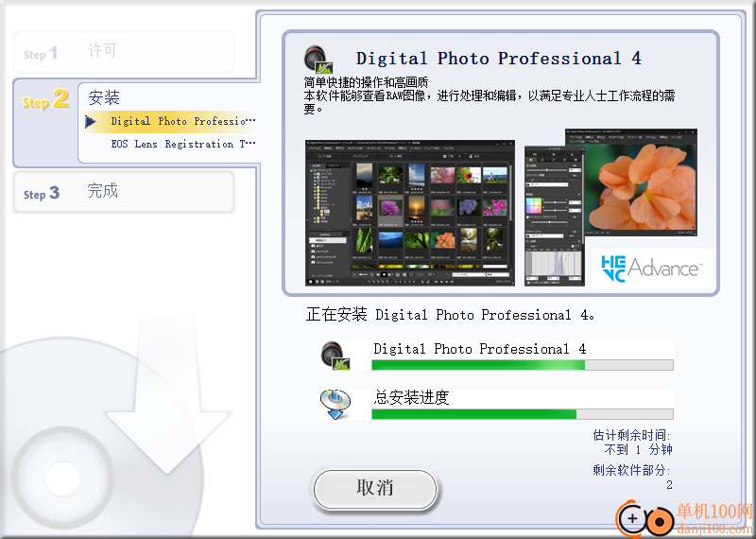756x539 pixels.
Task: Click the 正在安装 Digital Photo Professional 4 status text
Action: (x=451, y=315)
